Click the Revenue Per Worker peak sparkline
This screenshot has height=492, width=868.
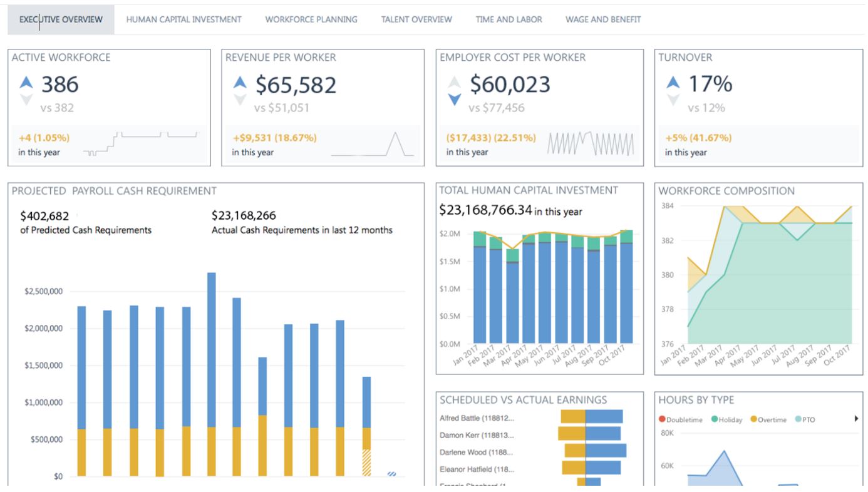tap(373, 144)
